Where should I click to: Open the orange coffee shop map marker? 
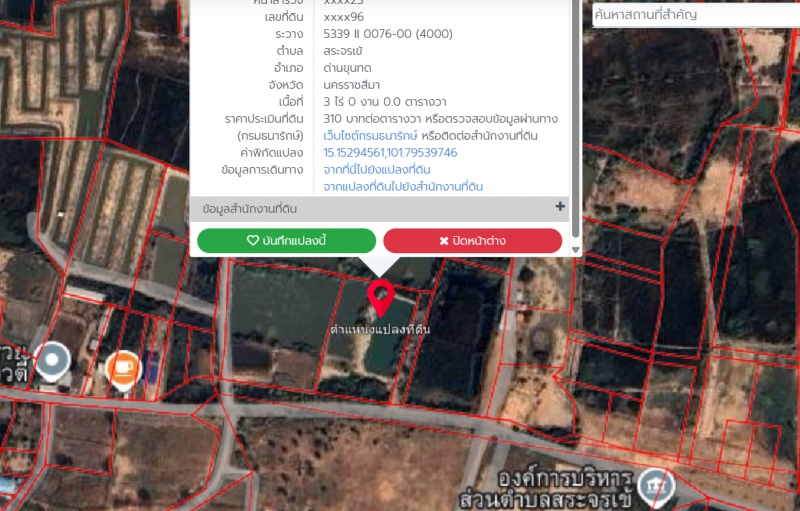(122, 368)
